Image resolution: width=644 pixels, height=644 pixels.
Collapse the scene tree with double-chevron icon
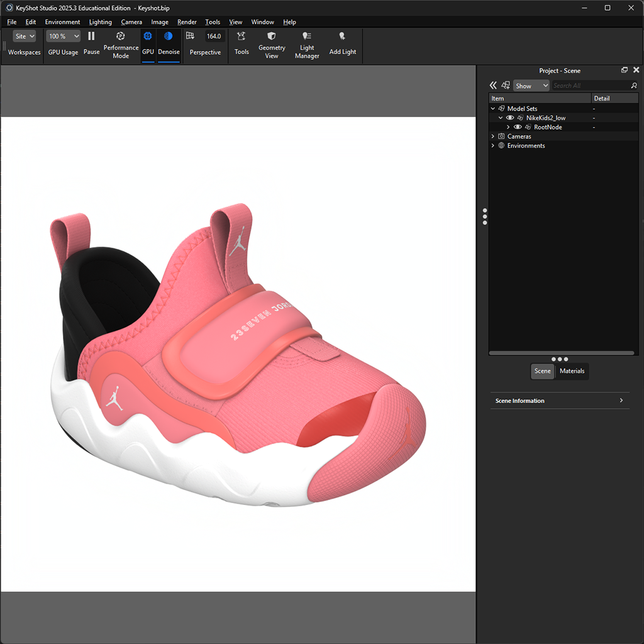point(493,86)
